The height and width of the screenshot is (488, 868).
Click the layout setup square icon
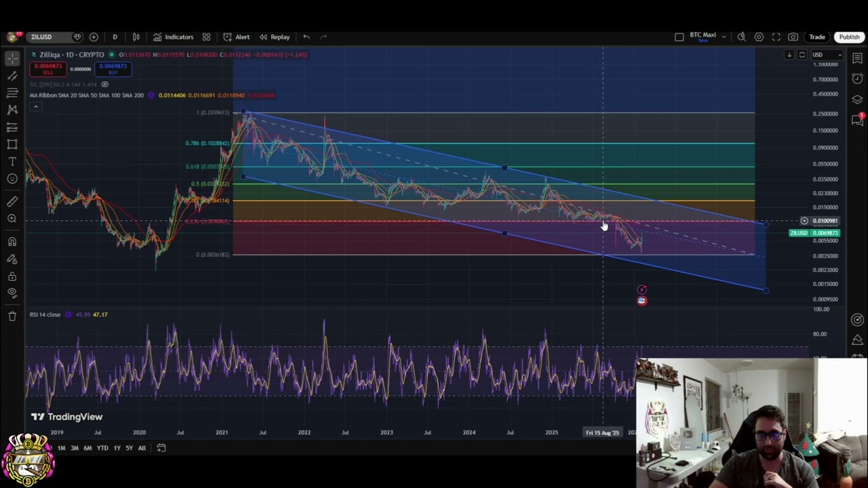tap(679, 37)
